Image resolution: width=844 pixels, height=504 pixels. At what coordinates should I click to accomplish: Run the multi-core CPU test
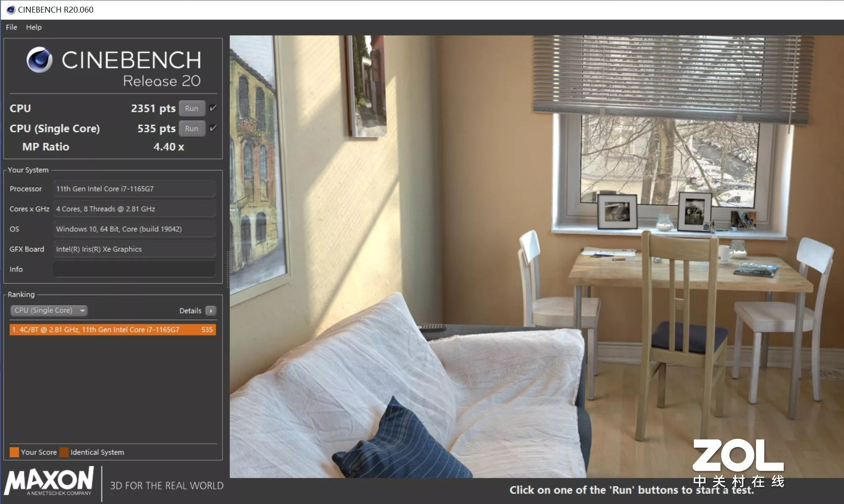click(192, 108)
